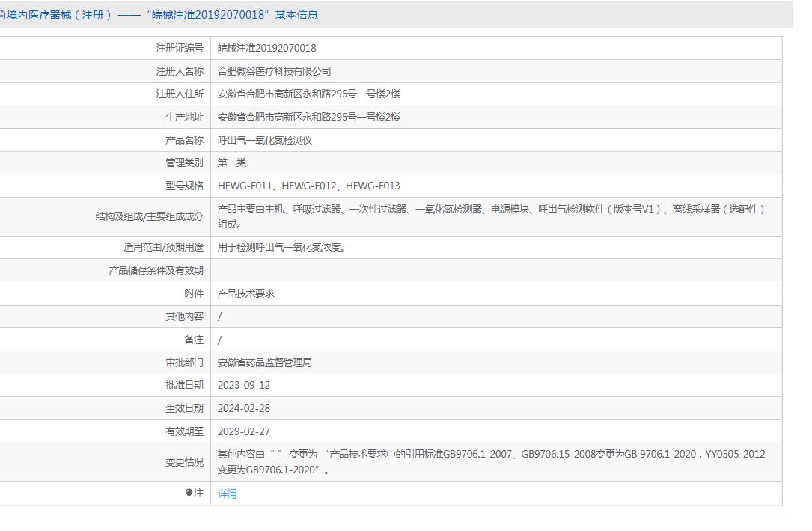Click the 注册人住所 label

click(x=180, y=94)
